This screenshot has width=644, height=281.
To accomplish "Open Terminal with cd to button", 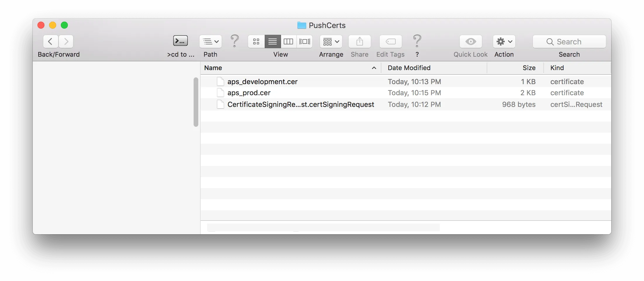I will pyautogui.click(x=180, y=41).
